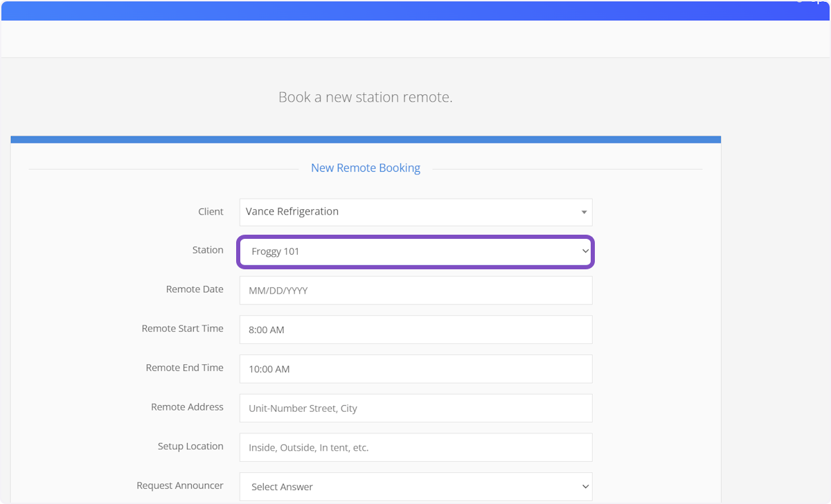
Task: Click the Remote Start Time label
Action: (182, 329)
